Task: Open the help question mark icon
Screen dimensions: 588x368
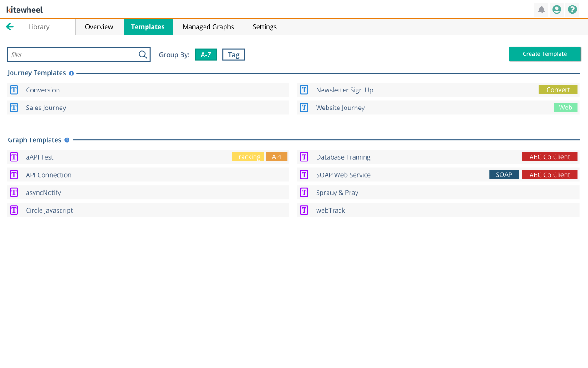Action: pos(572,9)
